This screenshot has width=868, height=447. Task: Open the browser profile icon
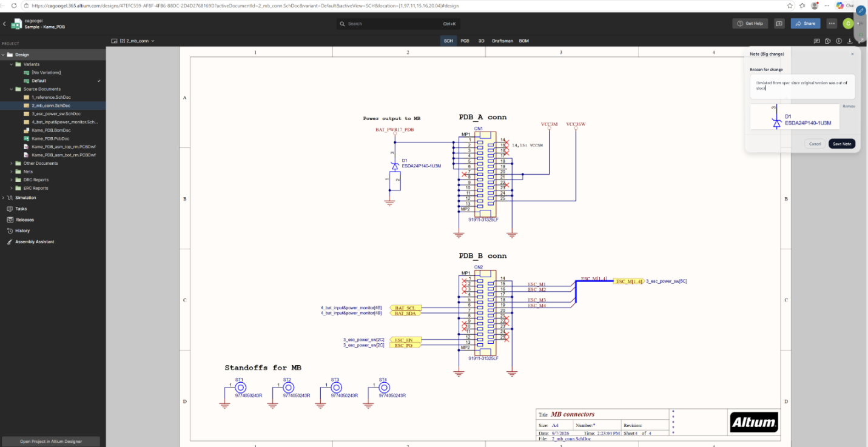click(815, 5)
